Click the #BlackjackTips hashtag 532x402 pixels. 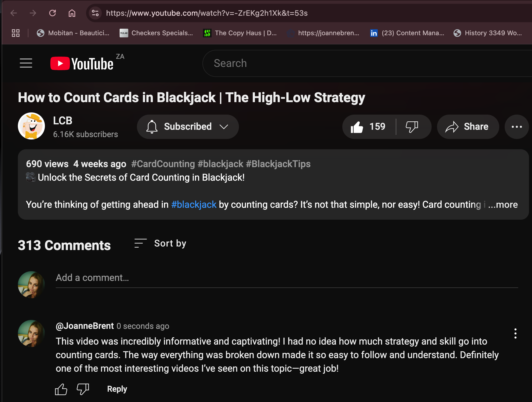point(278,164)
